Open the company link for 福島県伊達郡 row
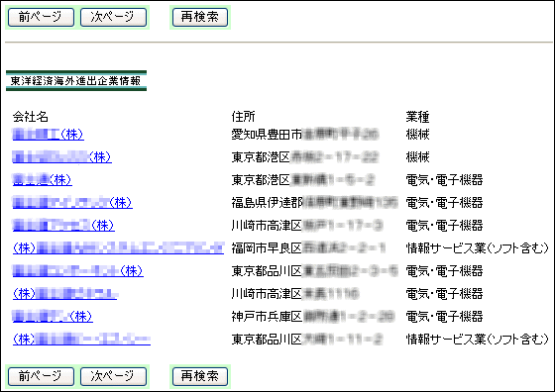 [x=72, y=202]
